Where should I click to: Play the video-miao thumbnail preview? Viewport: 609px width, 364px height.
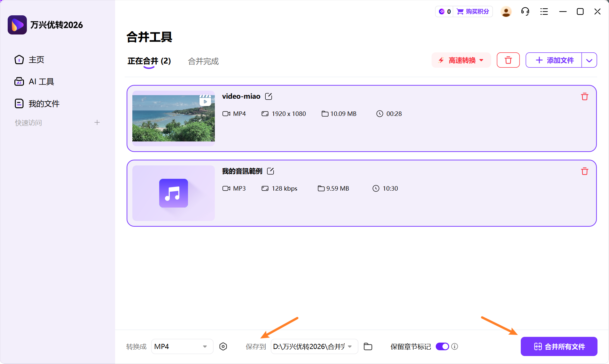point(205,101)
